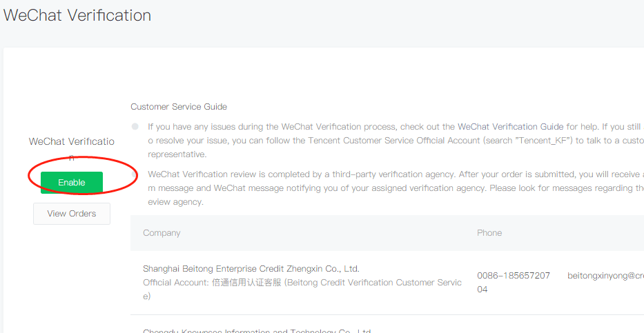Click Shanghai Beitong Enterprise Credit company name
The height and width of the screenshot is (333, 644).
pyautogui.click(x=251, y=269)
